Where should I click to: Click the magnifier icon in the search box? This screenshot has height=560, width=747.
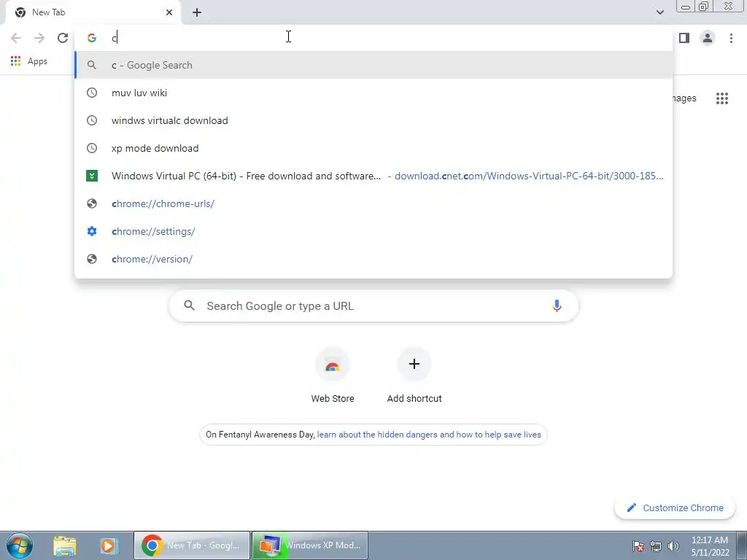coord(189,306)
